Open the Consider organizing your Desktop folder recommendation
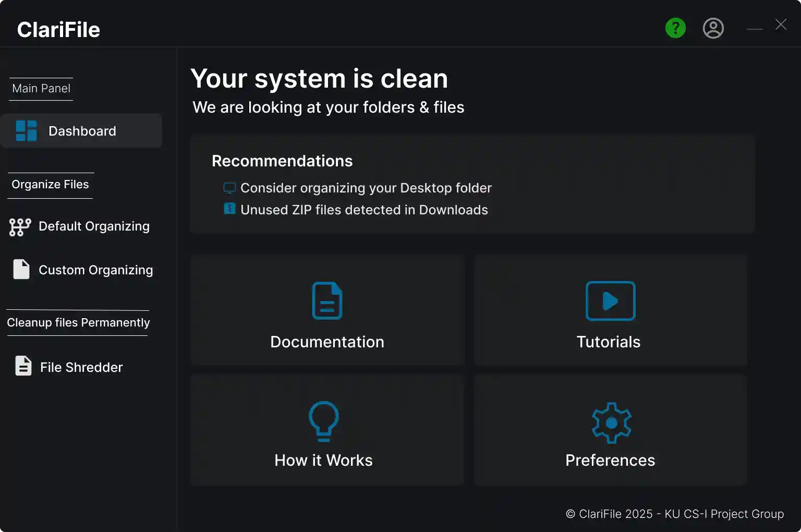Viewport: 801px width, 532px height. [x=366, y=188]
